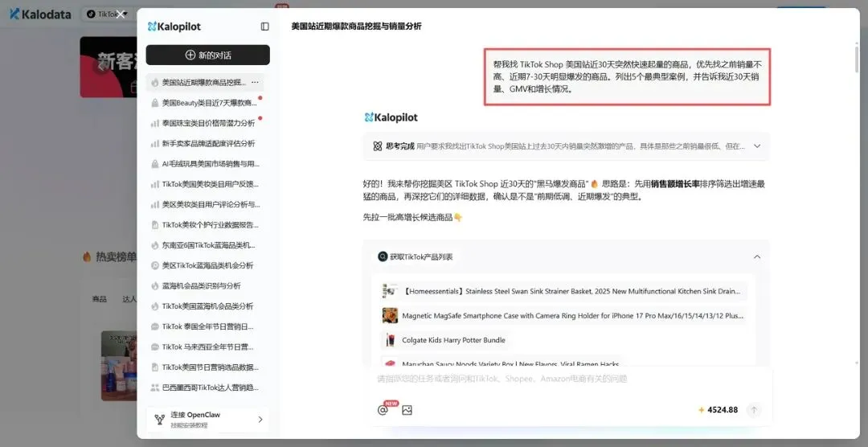Open the TikTok美国美妆类目用户反馈 conversation
This screenshot has height=447, width=868.
click(205, 184)
